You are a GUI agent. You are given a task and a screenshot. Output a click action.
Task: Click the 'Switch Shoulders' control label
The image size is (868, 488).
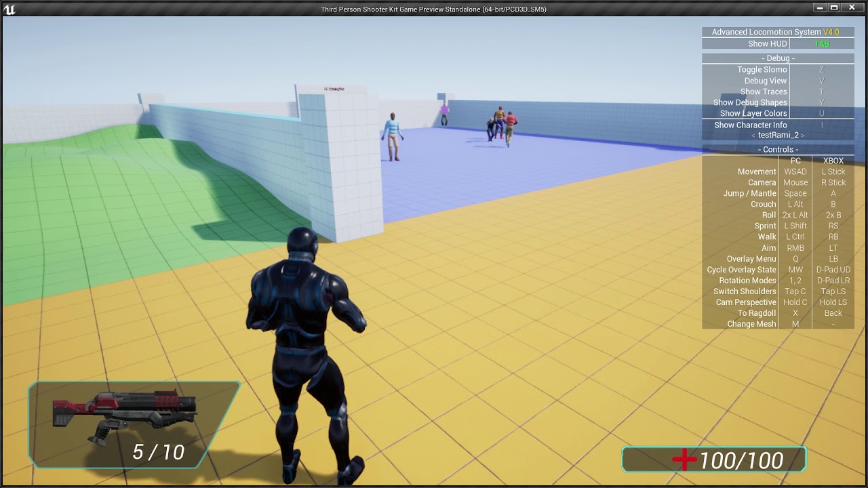coord(745,291)
